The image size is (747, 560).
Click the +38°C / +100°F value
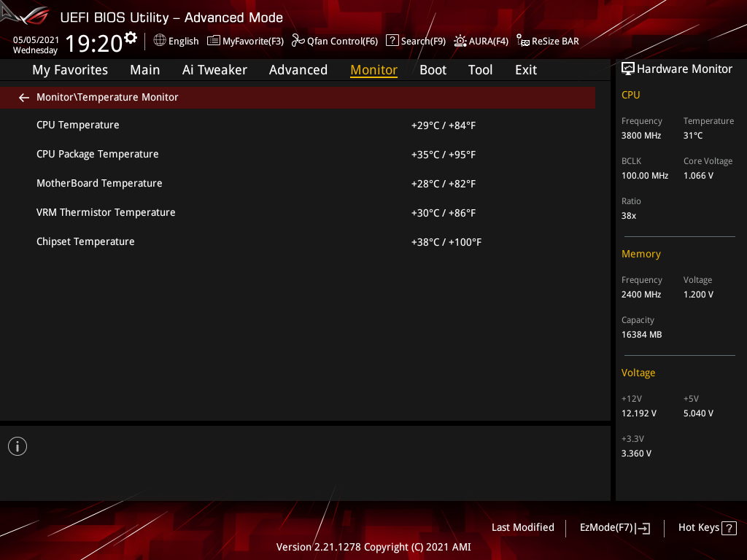[446, 242]
